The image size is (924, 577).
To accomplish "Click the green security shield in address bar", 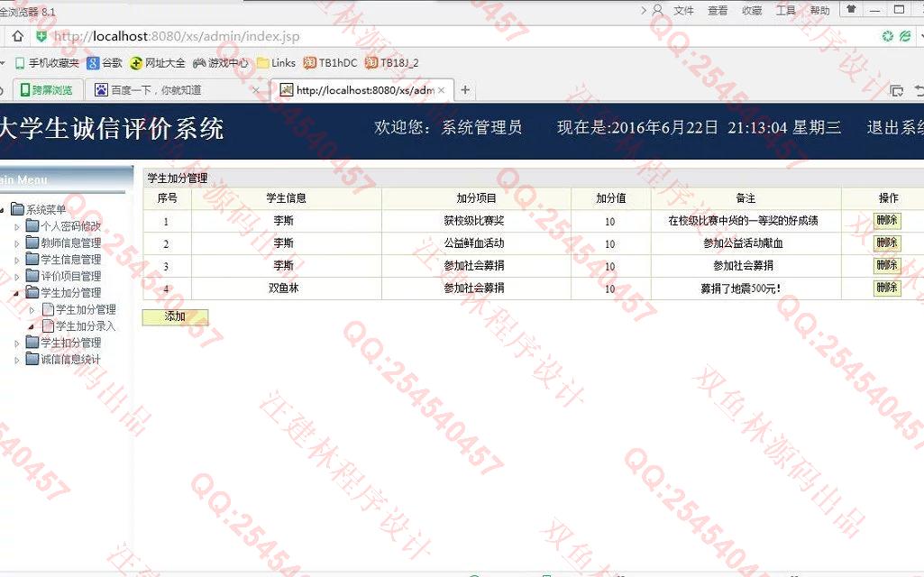I will click(41, 37).
